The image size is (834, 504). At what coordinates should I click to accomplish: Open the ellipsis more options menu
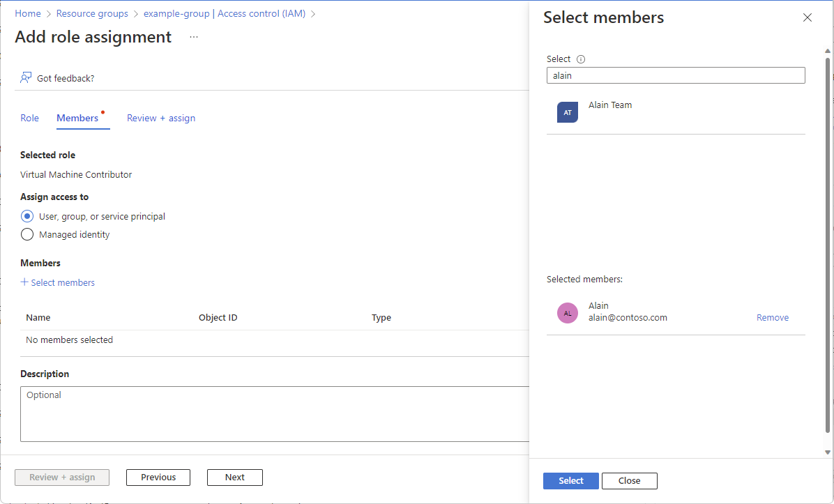[x=194, y=37]
